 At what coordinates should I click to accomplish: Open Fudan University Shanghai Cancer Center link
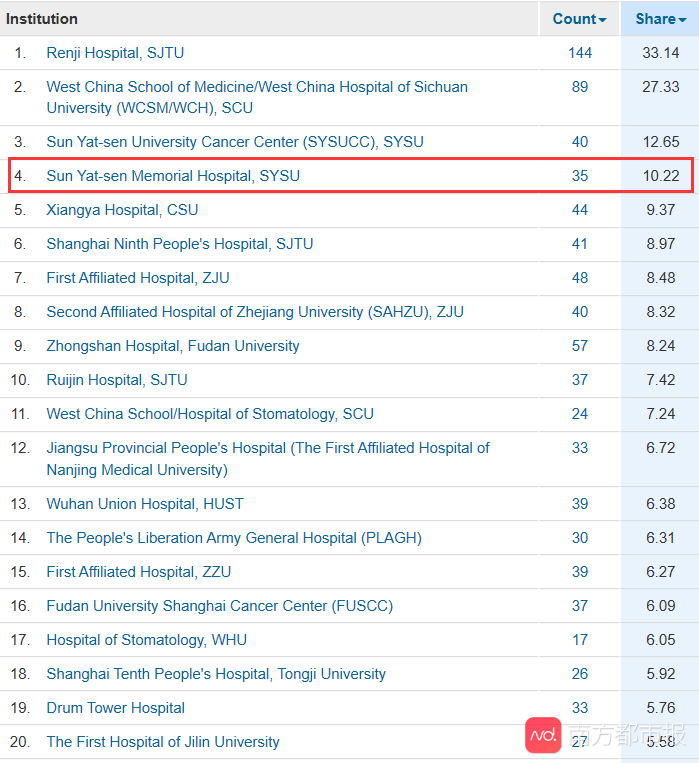(x=219, y=606)
